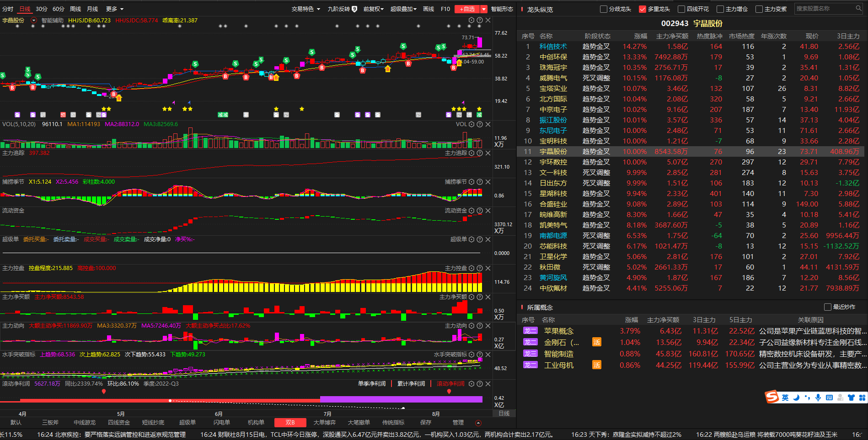Enable the 主力增仓 checkbox
Image resolution: width=868 pixels, height=440 pixels.
720,9
